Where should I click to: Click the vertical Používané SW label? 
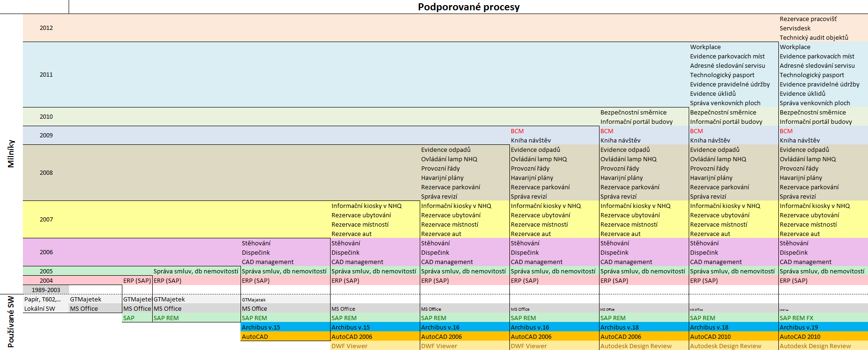coord(11,322)
